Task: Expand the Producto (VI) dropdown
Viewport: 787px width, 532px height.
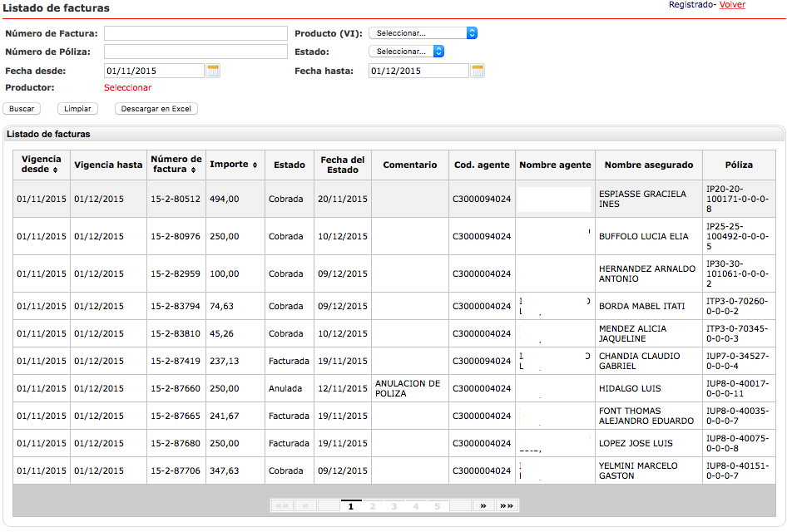Action: coord(423,33)
